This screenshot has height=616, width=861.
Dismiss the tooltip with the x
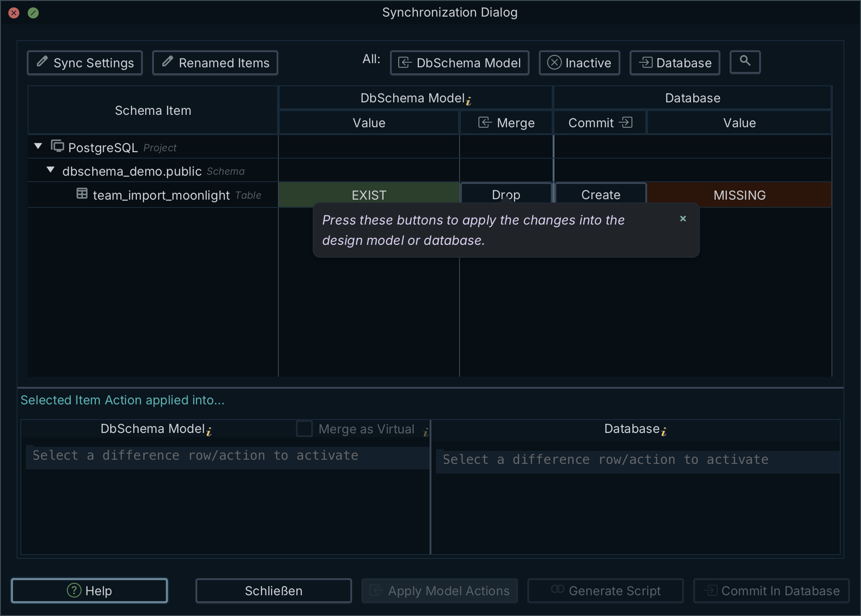click(x=683, y=219)
